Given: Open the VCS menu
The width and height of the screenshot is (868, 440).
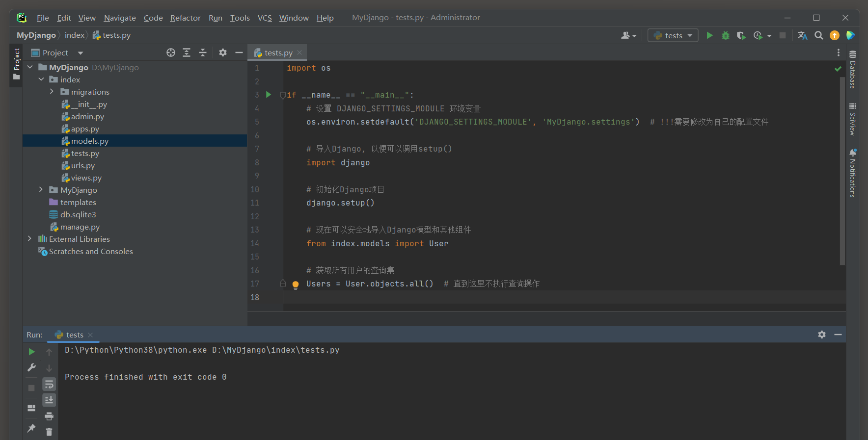Looking at the screenshot, I should click(x=265, y=18).
